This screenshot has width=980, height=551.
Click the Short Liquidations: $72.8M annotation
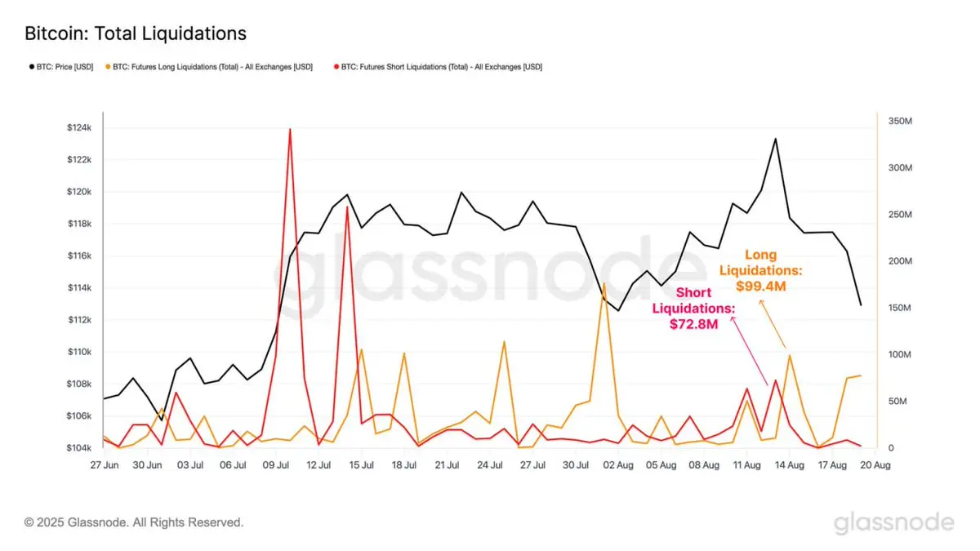694,309
